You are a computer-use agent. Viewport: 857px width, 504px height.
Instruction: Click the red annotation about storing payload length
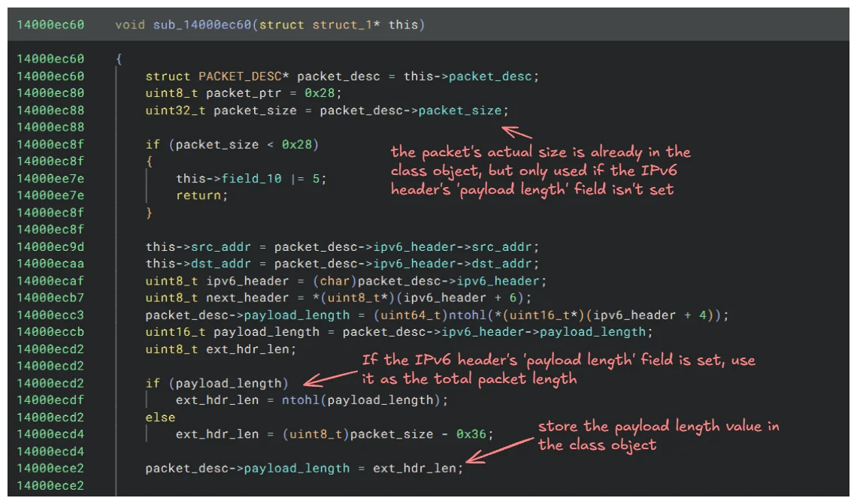pyautogui.click(x=659, y=435)
